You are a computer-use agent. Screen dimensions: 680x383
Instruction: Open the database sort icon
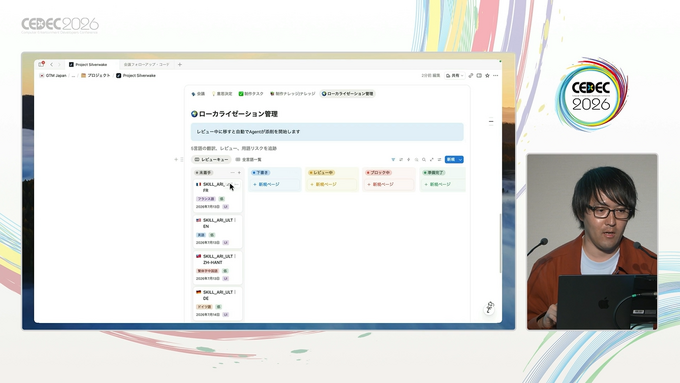(x=401, y=160)
